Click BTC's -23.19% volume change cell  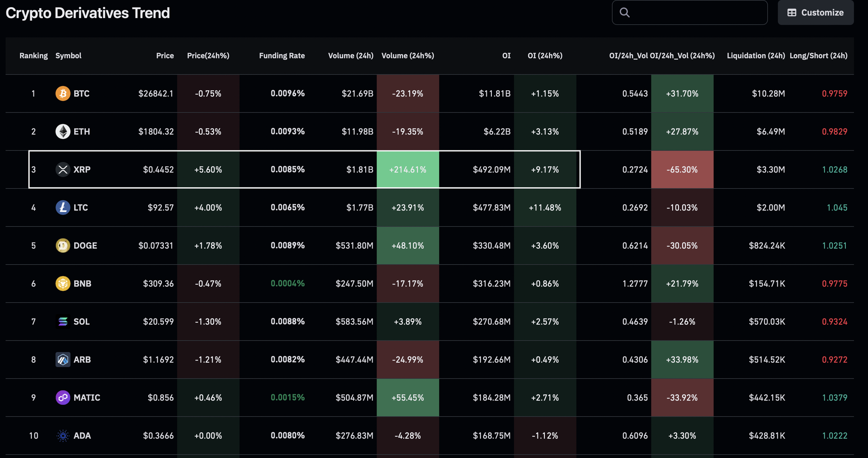[408, 93]
